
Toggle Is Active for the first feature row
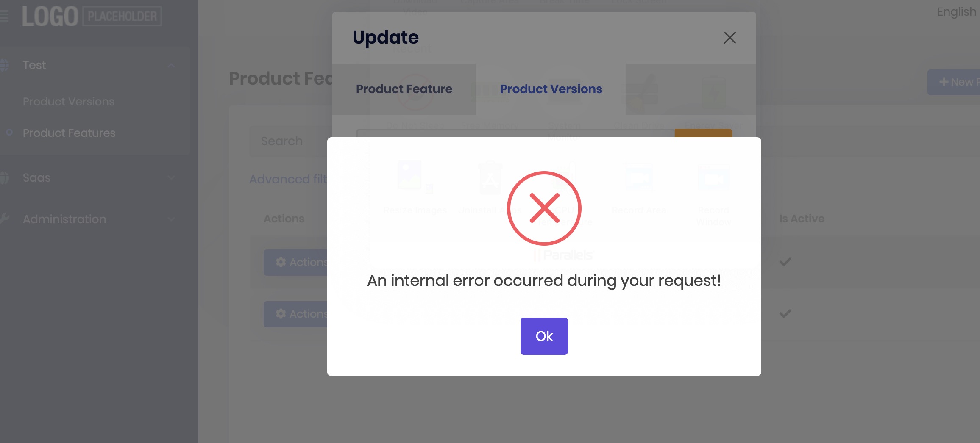pyautogui.click(x=785, y=262)
